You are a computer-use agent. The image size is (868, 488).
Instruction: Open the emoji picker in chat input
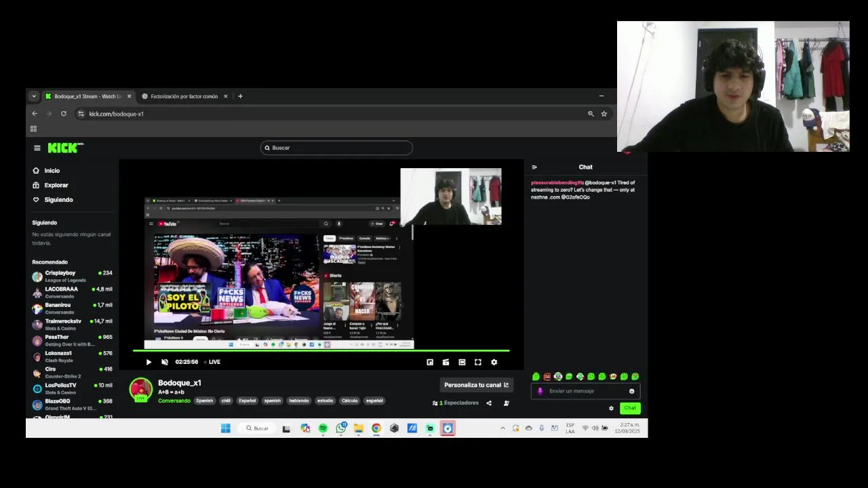(631, 391)
